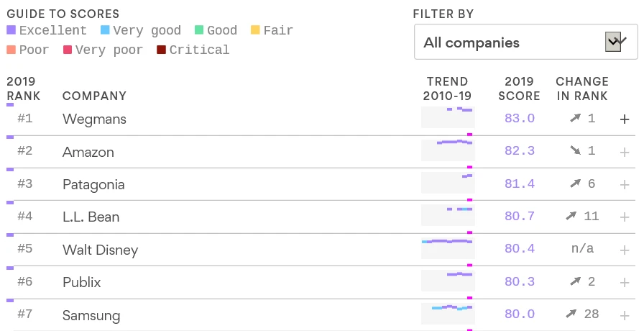Click the plus icon for L.L. Bean
The width and height of the screenshot is (644, 331).
[x=625, y=217]
